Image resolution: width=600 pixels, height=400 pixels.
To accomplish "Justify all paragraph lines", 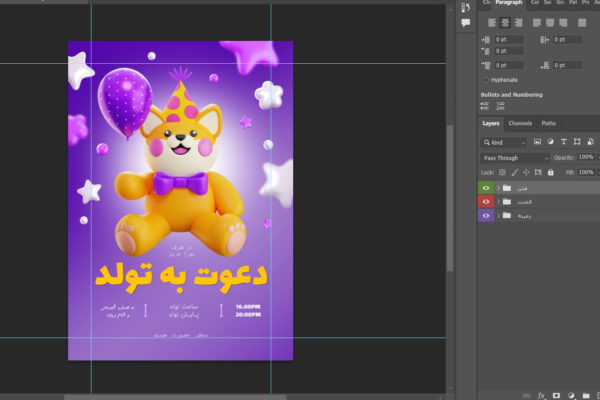I will (582, 23).
